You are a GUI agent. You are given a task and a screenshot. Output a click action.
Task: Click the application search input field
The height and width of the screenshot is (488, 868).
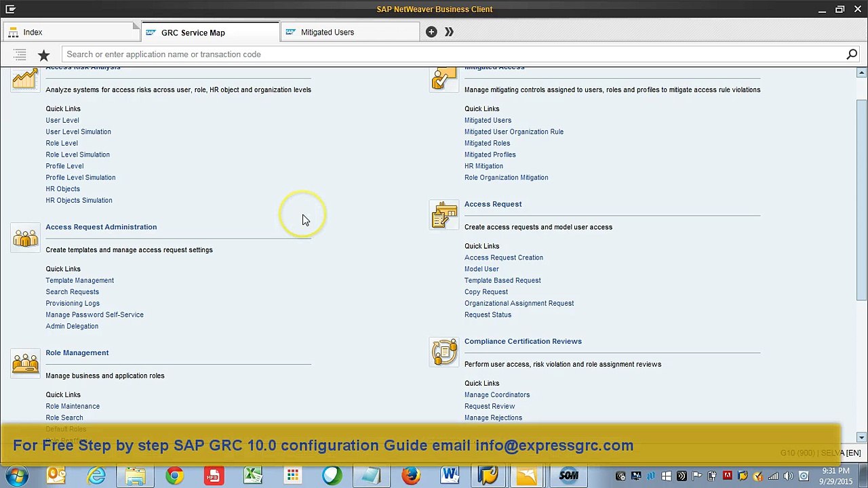point(453,54)
